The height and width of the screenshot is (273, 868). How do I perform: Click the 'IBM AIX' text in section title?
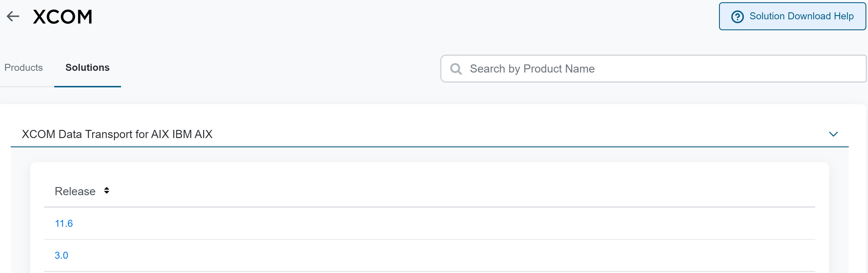coord(192,134)
